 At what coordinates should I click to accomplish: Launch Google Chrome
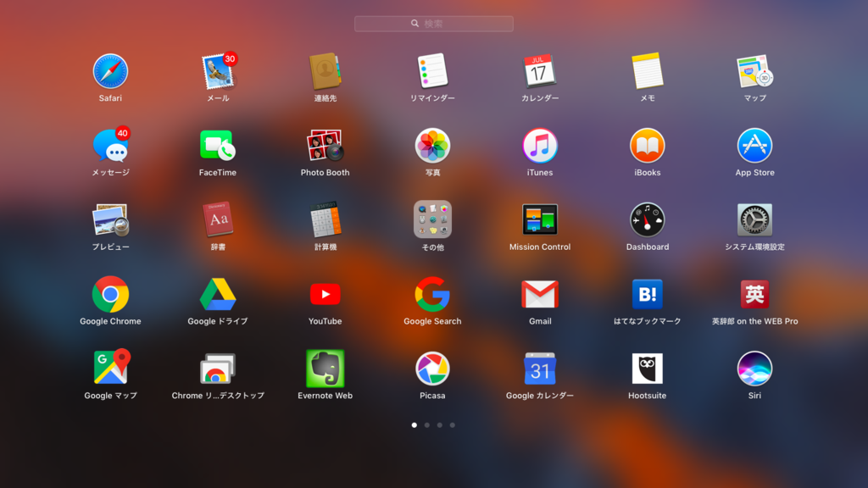coord(110,294)
